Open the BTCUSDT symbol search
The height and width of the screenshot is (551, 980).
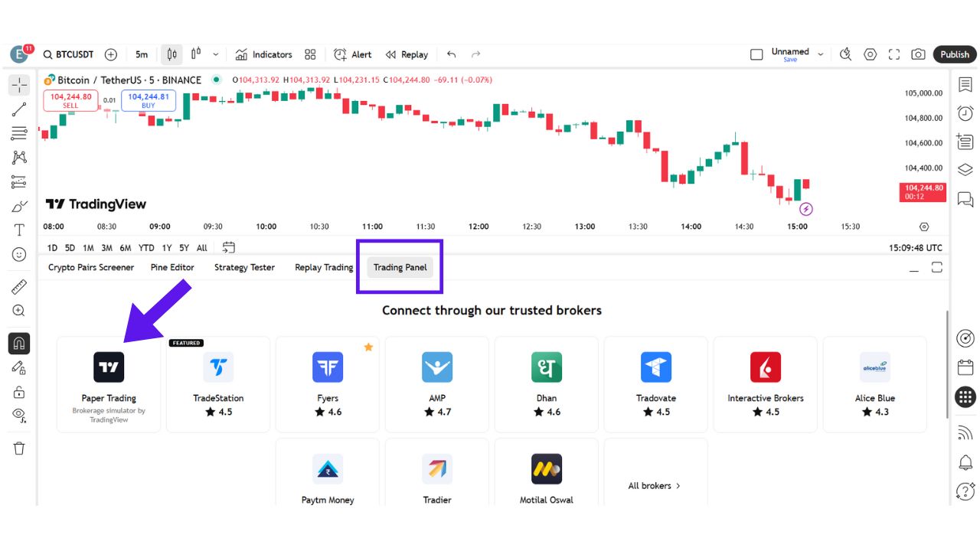[x=68, y=54]
